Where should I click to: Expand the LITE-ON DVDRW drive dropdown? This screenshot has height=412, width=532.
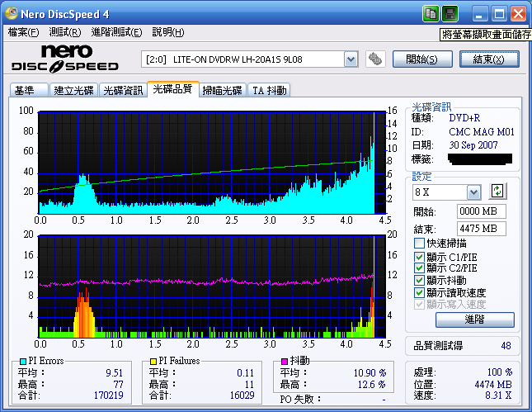[x=351, y=59]
